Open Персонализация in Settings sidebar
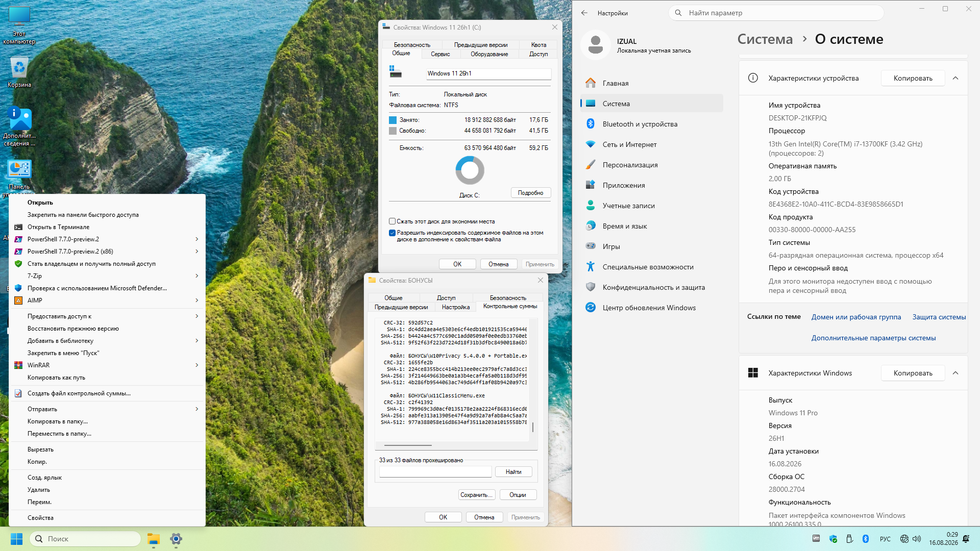The height and width of the screenshot is (551, 980). pos(652,165)
